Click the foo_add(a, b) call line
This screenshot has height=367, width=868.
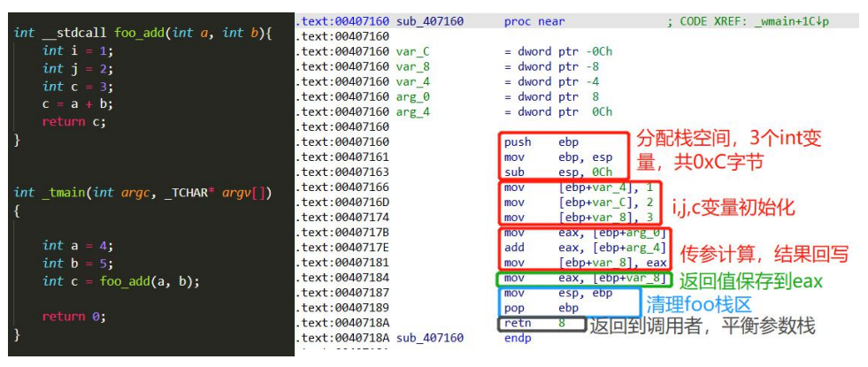click(x=121, y=281)
